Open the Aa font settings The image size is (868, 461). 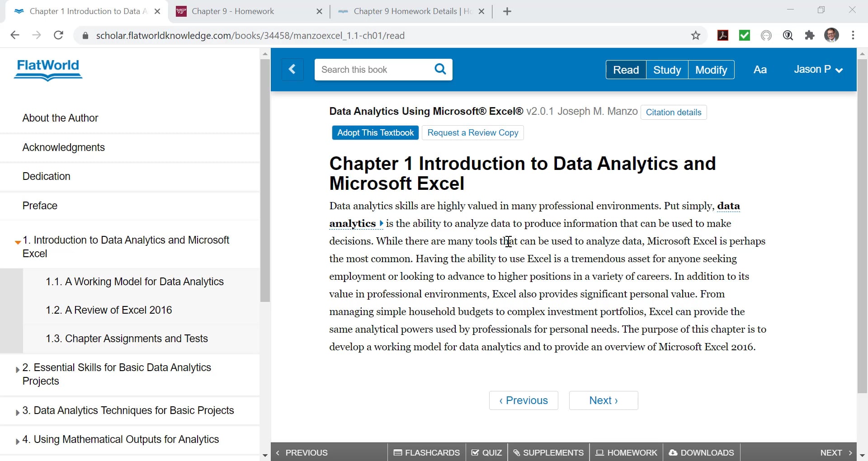[760, 70]
